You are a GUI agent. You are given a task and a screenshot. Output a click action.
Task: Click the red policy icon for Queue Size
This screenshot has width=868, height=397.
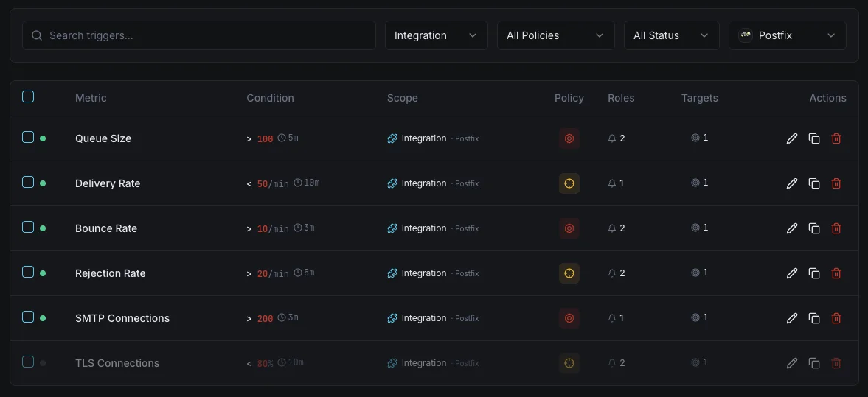pos(569,138)
